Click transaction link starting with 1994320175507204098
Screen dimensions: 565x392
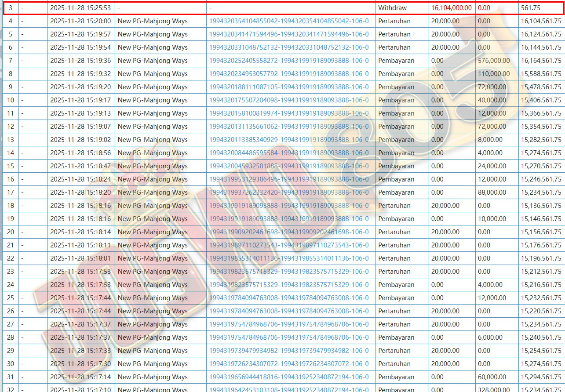[x=289, y=100]
